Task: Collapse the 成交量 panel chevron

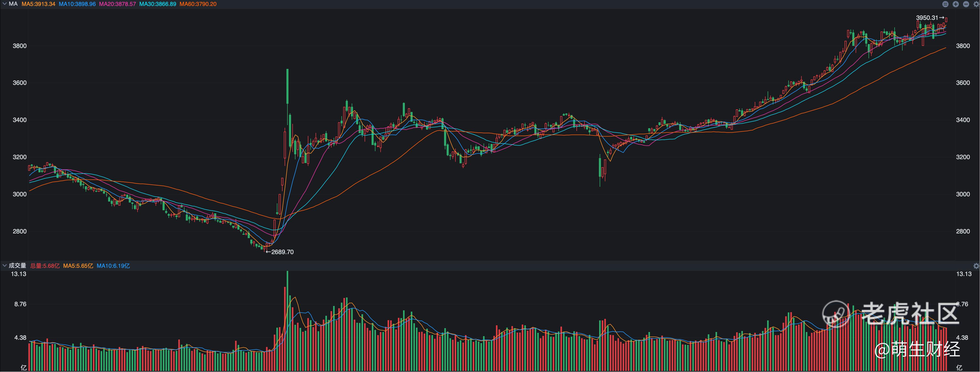Action: [x=5, y=265]
